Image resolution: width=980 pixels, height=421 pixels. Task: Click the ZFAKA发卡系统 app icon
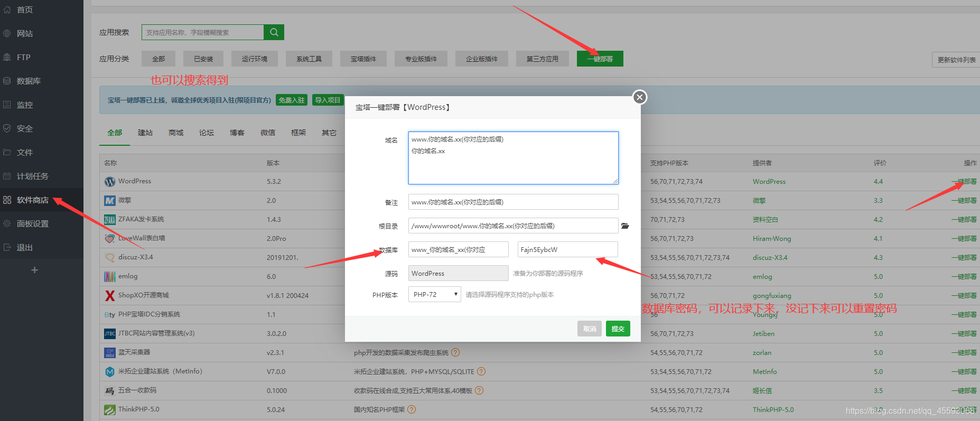point(110,220)
